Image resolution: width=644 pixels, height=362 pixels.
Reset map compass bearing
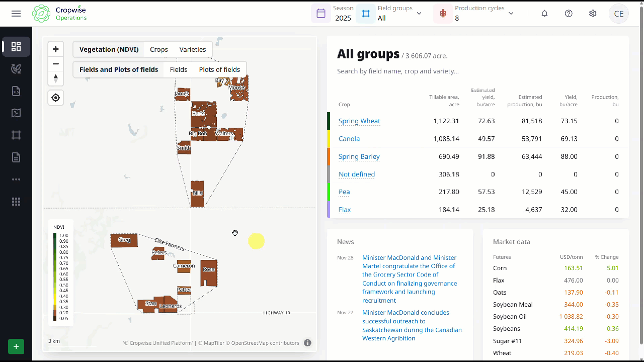56,78
